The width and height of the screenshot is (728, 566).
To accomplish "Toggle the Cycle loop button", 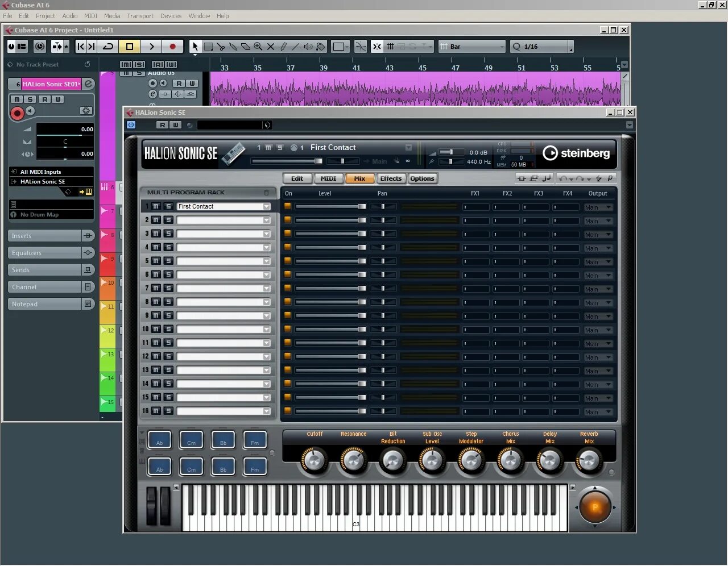I will [108, 46].
